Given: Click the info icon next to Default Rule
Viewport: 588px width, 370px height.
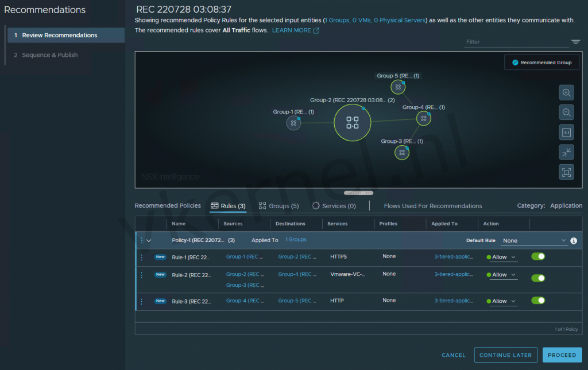Looking at the screenshot, I should pos(573,240).
